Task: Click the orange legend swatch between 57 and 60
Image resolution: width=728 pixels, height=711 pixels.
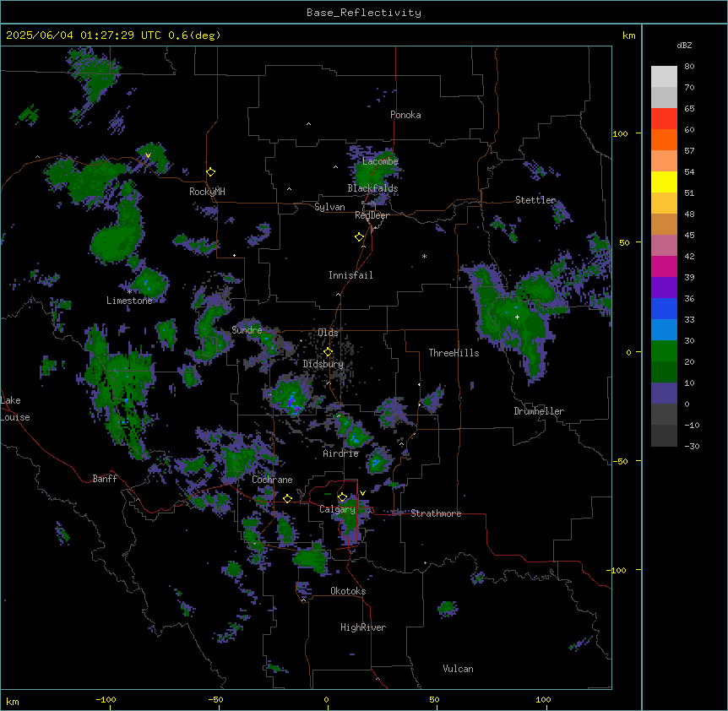Action: click(664, 140)
